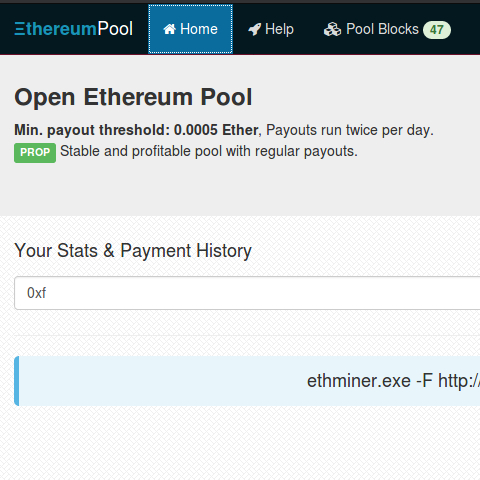480x480 pixels.
Task: Click the Stable and profitable pool description
Action: tap(209, 152)
